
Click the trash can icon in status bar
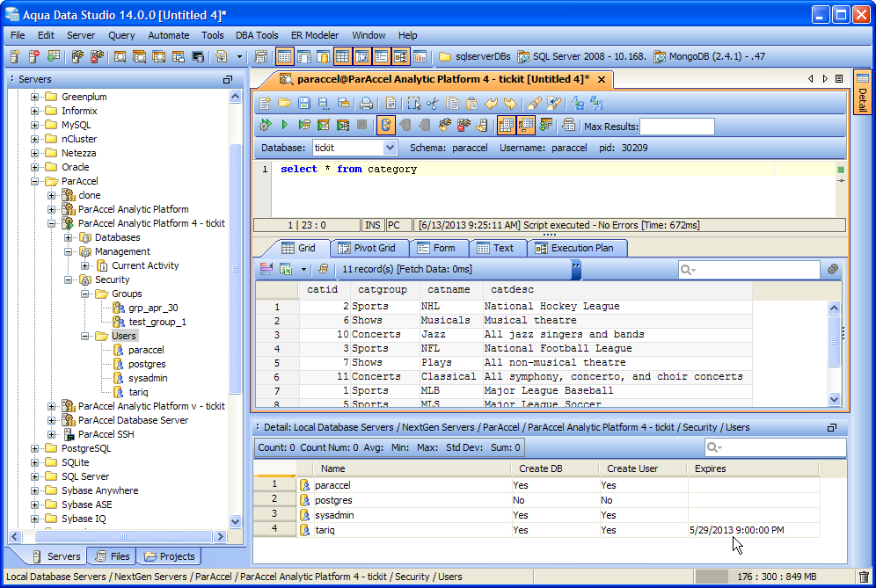coord(865,577)
